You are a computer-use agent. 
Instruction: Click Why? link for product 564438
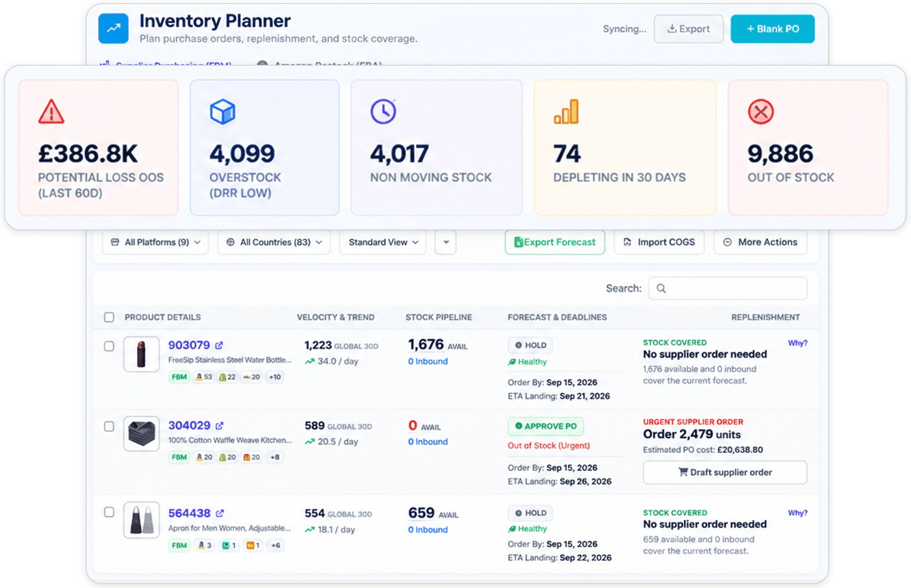[798, 513]
